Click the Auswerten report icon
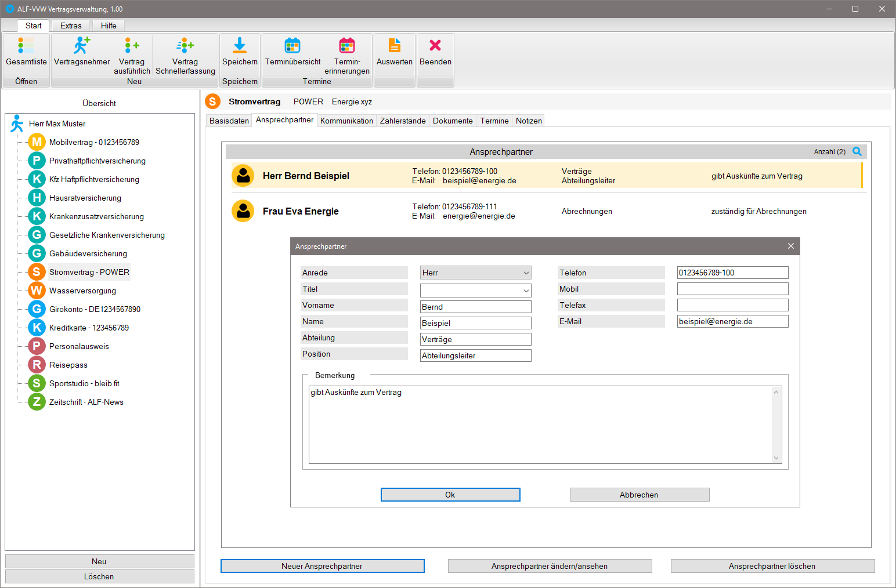Image resolution: width=896 pixels, height=588 pixels. coord(395,45)
